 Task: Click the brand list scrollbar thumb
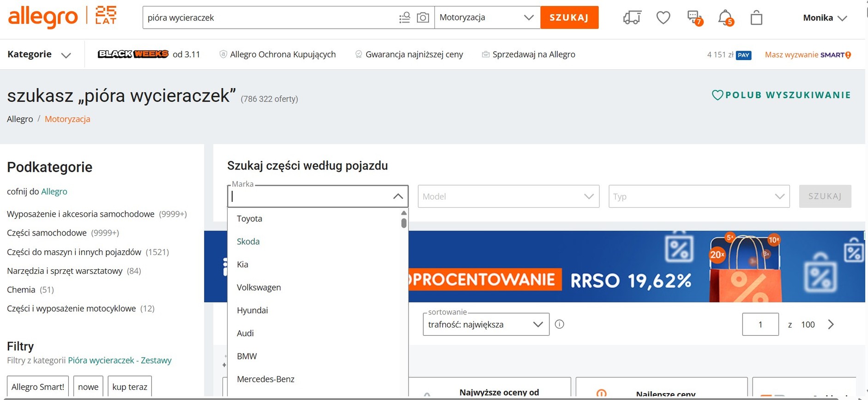(404, 223)
